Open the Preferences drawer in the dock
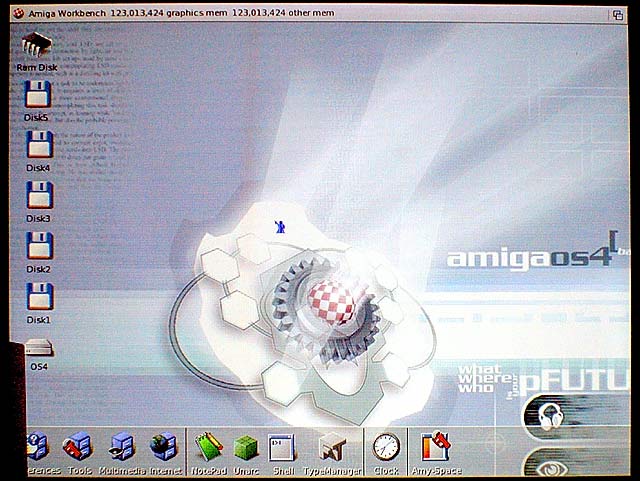The height and width of the screenshot is (481, 640). tap(38, 446)
